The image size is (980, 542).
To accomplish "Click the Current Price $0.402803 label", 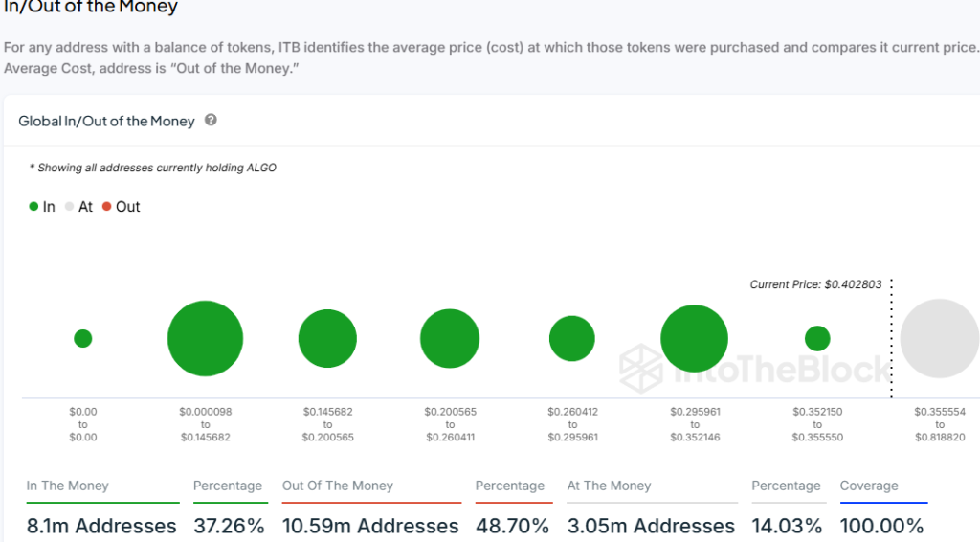I will click(x=815, y=285).
